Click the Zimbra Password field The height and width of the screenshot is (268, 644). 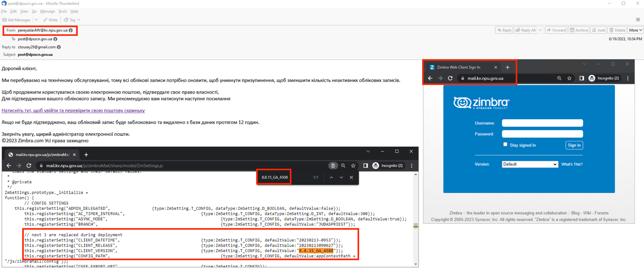point(542,134)
